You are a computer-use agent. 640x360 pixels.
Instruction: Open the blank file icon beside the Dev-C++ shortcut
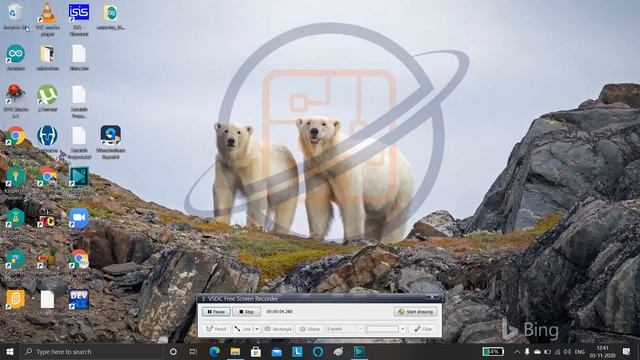point(47,300)
